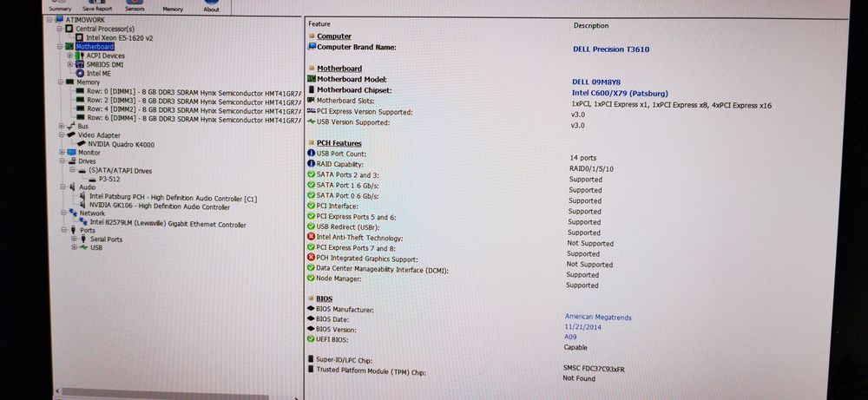
Task: Select the Row: 4 [DIMM2] memory entry
Action: [x=194, y=110]
